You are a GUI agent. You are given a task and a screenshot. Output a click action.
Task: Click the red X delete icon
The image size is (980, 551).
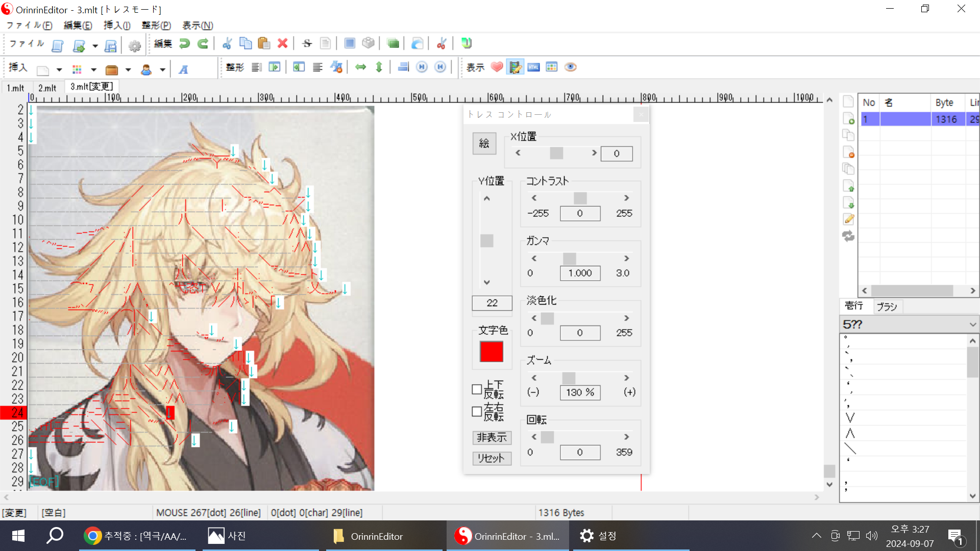[x=282, y=44]
